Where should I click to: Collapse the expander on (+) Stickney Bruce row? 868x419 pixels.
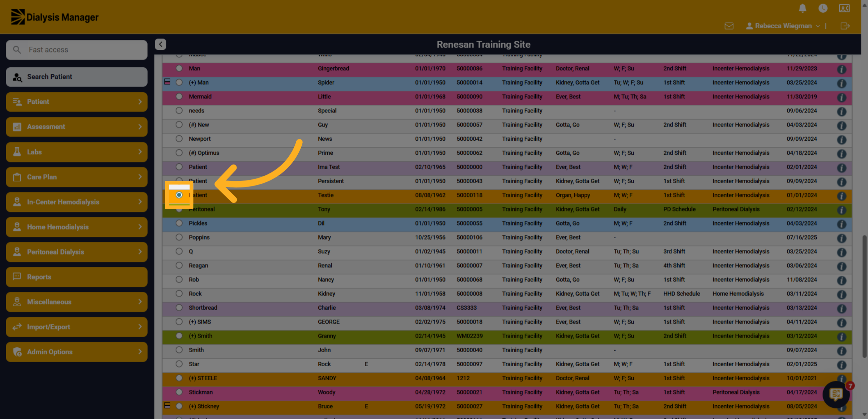tap(167, 406)
